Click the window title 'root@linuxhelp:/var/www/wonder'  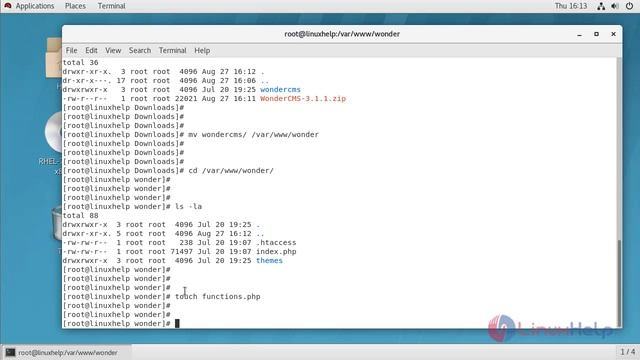342,34
